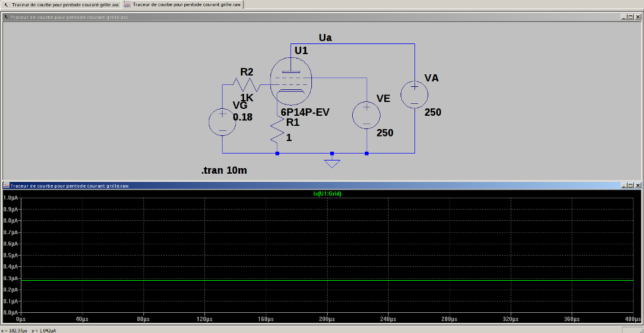Switch to the .asc schematic tab
This screenshot has height=333, width=644.
(x=61, y=4)
